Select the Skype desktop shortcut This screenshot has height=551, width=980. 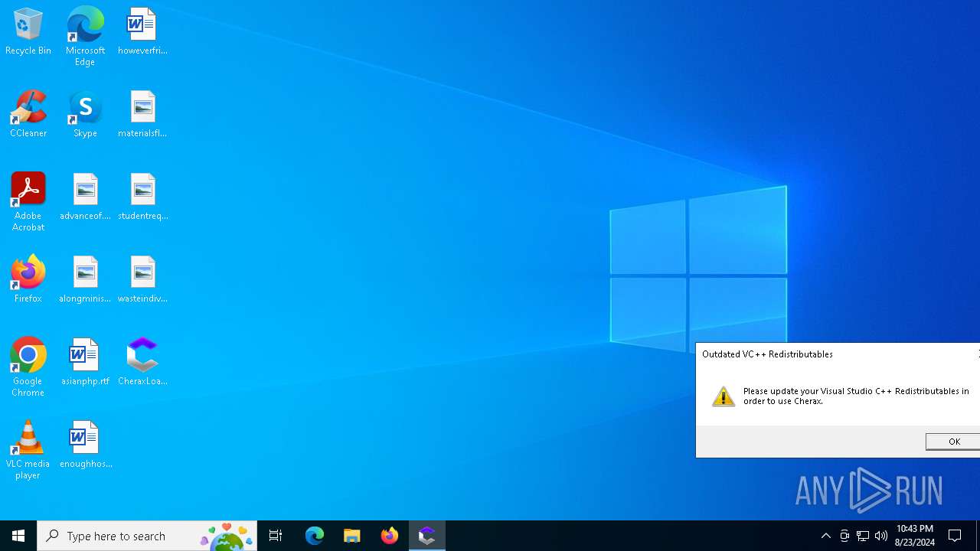tap(85, 115)
